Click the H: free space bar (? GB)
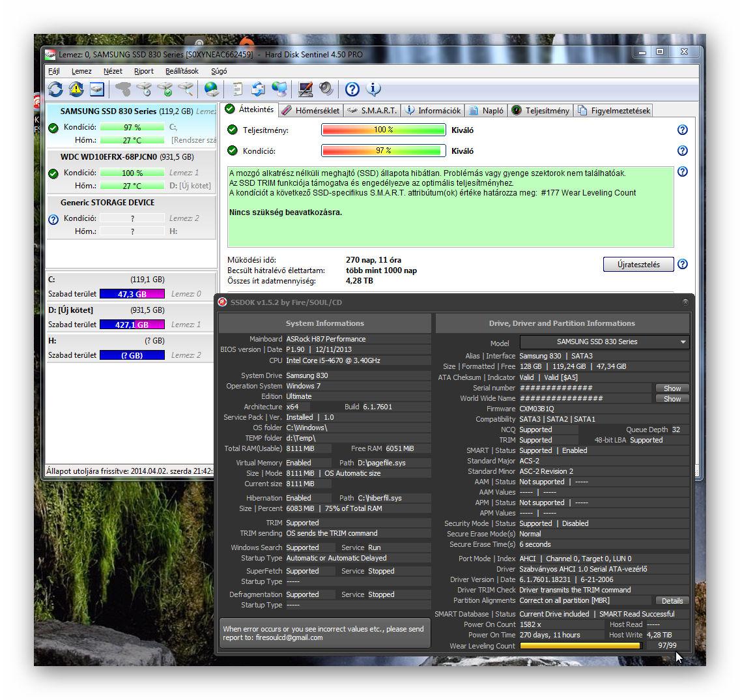The image size is (740, 700). (132, 355)
